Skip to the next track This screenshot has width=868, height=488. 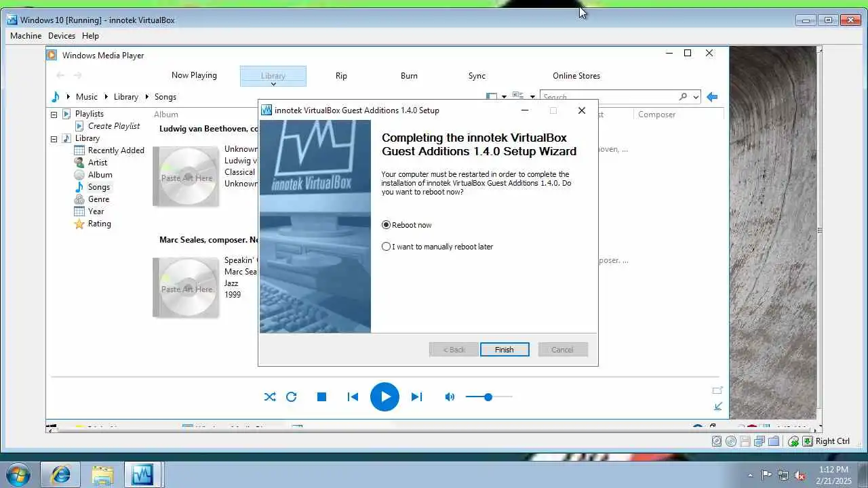pyautogui.click(x=416, y=397)
